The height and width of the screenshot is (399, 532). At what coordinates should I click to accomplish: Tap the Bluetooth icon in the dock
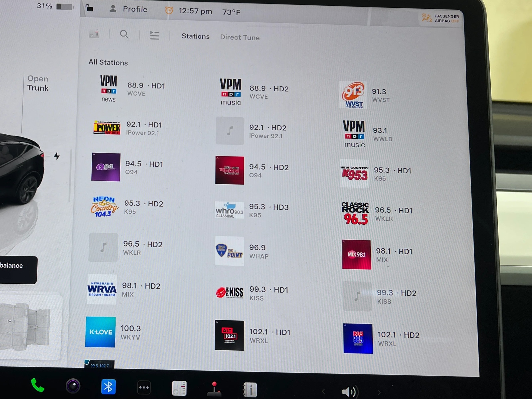coord(108,387)
